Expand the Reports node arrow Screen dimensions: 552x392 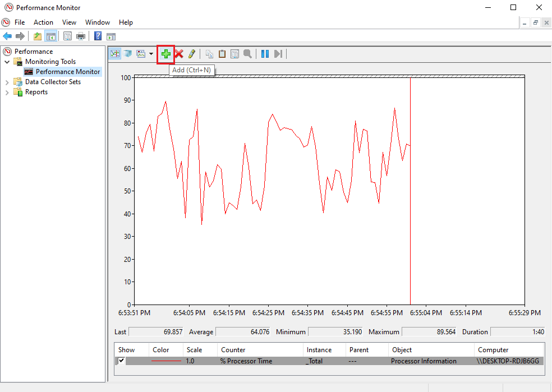pos(7,93)
